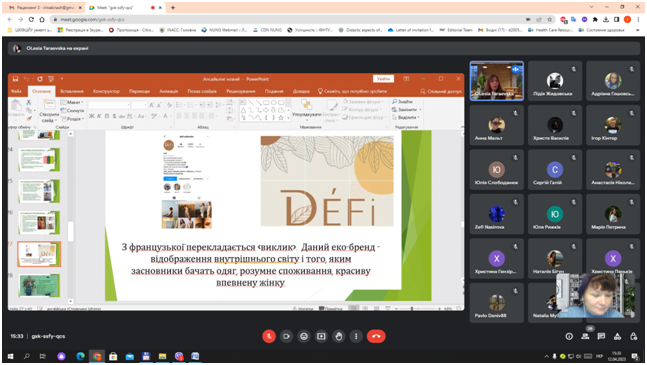
Task: Expand Chrome tab search chevron
Action: coord(591,7)
